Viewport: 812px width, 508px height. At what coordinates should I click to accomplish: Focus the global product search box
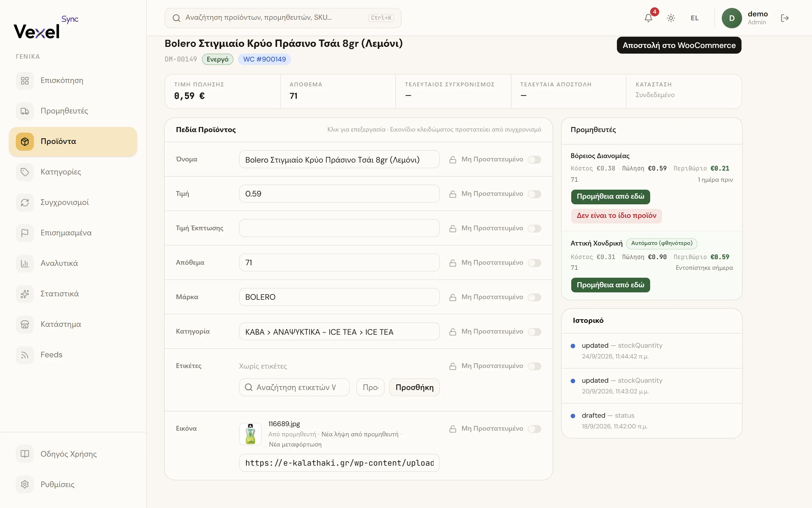click(x=283, y=18)
